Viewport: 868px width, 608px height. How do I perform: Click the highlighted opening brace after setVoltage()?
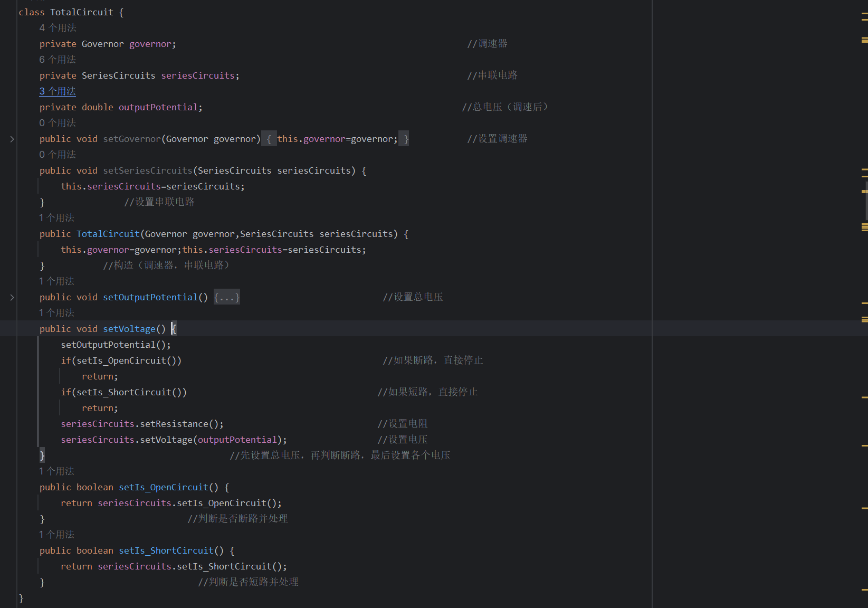[x=174, y=329]
